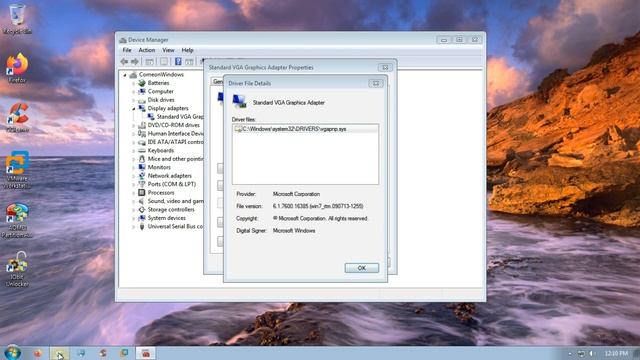Expand the Disk drives category
The width and height of the screenshot is (640, 360).
click(133, 100)
